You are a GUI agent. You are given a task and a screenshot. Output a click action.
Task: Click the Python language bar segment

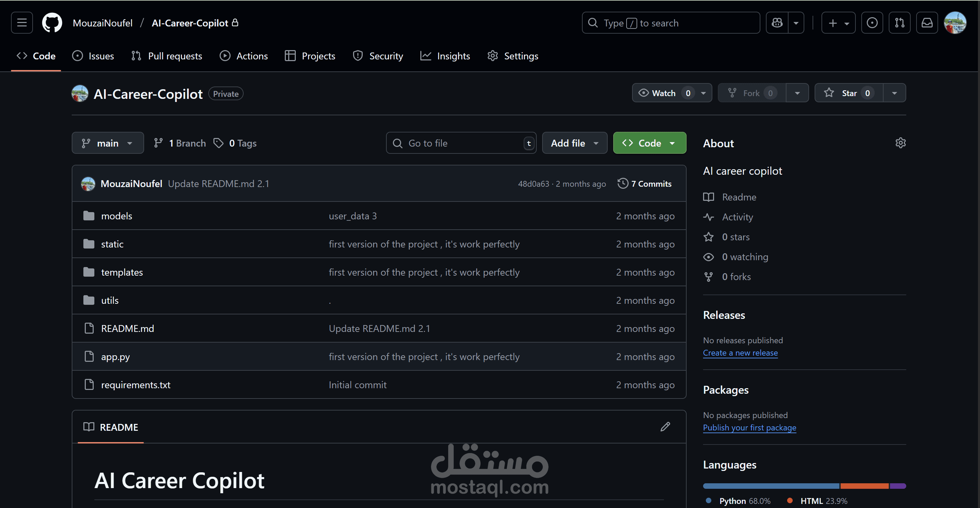point(771,486)
